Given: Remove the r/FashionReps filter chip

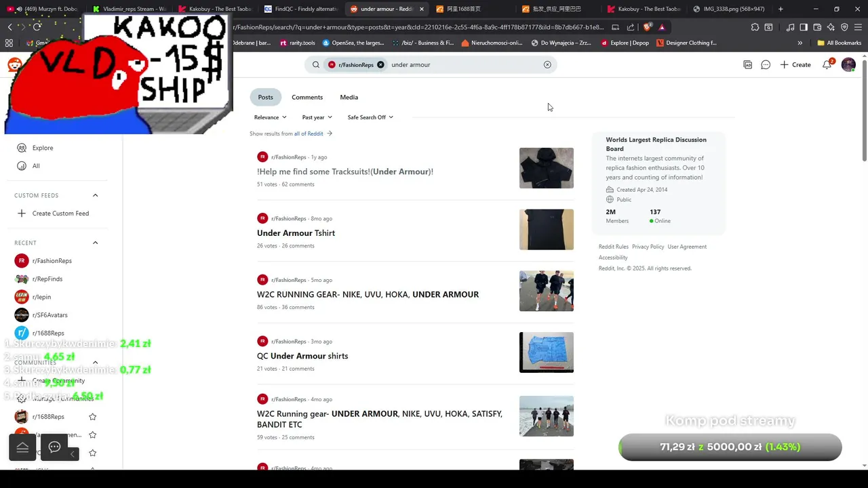Looking at the screenshot, I should pos(380,64).
